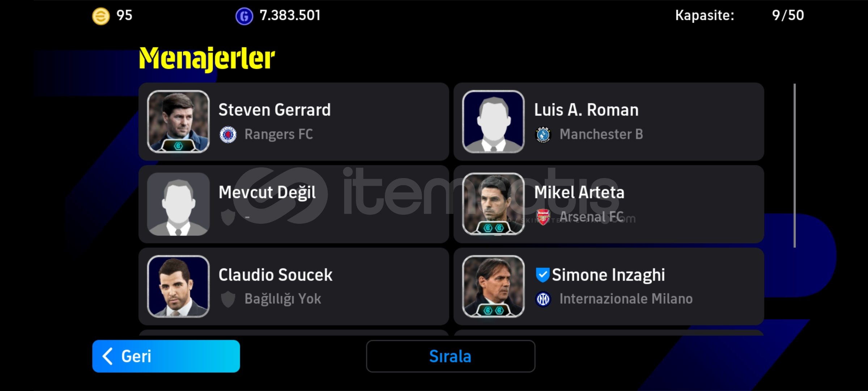
Task: Click the coin badge on Mikel Arteta's portrait
Action: pos(493,228)
